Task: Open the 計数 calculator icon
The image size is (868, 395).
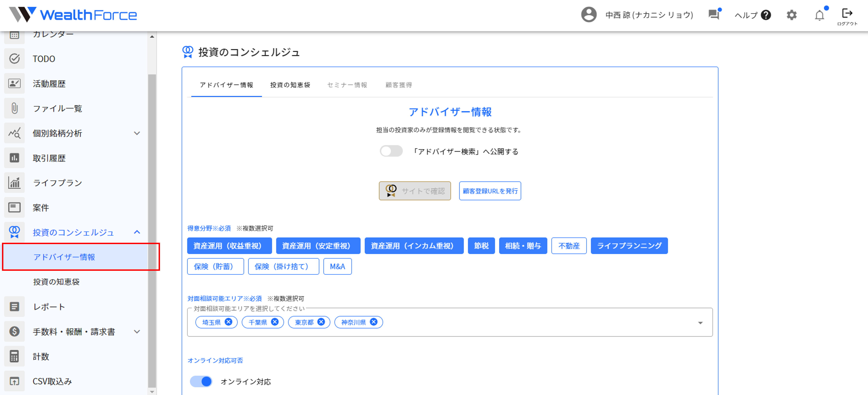Action: tap(14, 356)
